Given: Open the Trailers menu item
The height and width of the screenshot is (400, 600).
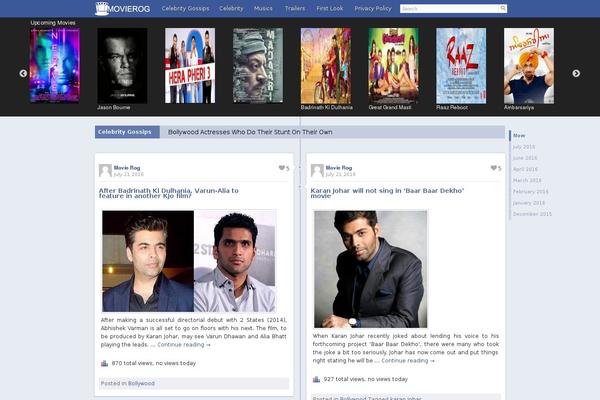Looking at the screenshot, I should [295, 8].
